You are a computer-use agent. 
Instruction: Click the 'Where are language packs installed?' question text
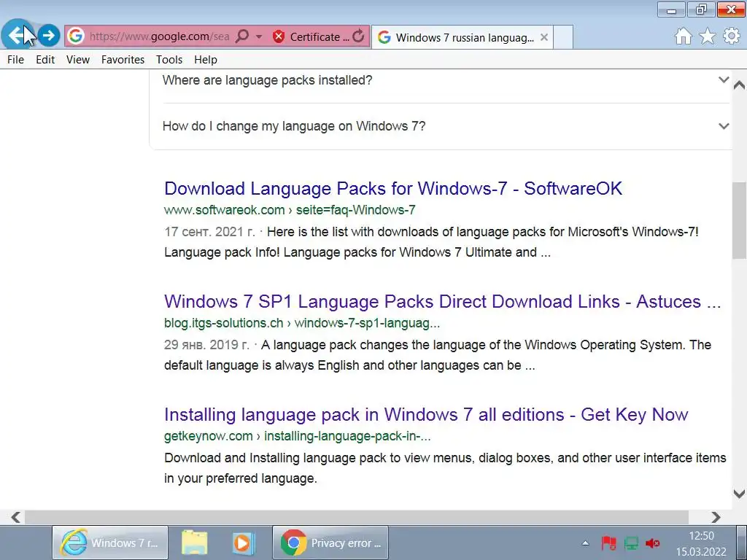pos(267,80)
